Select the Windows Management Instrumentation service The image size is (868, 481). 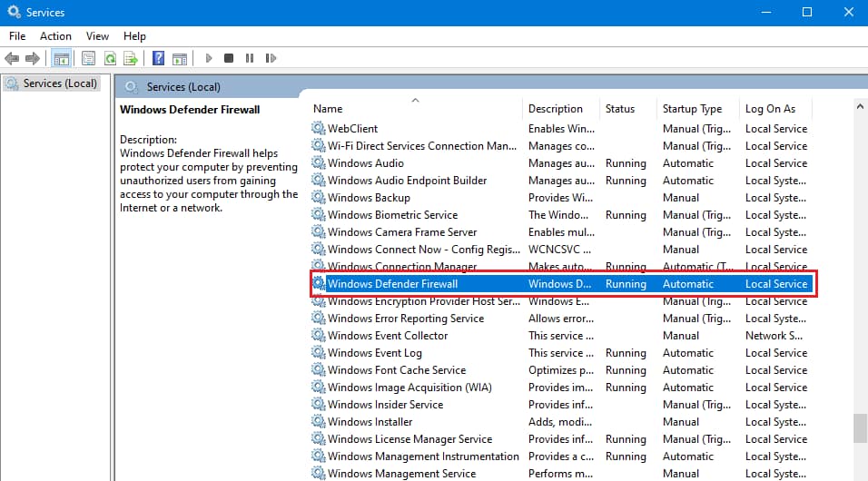coord(423,456)
